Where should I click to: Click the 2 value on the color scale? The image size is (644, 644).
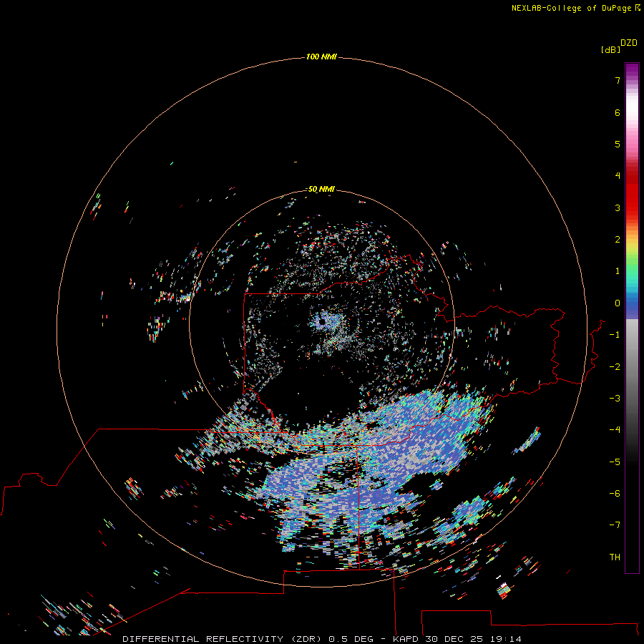(618, 240)
